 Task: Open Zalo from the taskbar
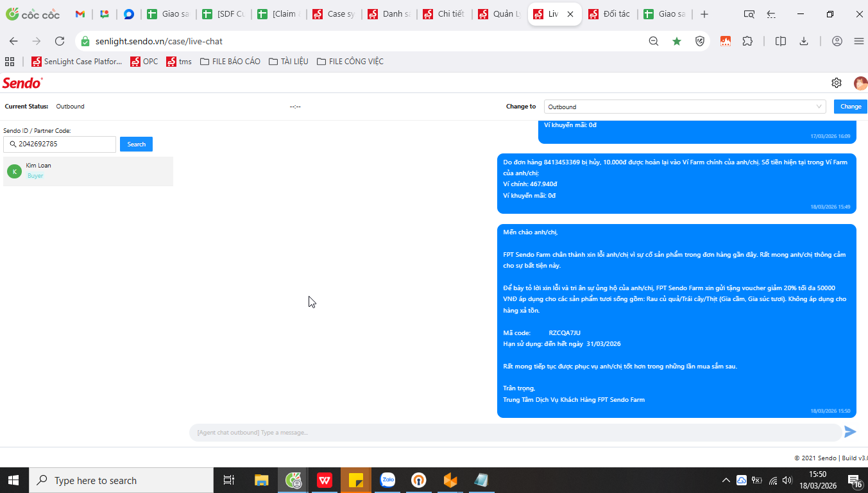pos(387,480)
